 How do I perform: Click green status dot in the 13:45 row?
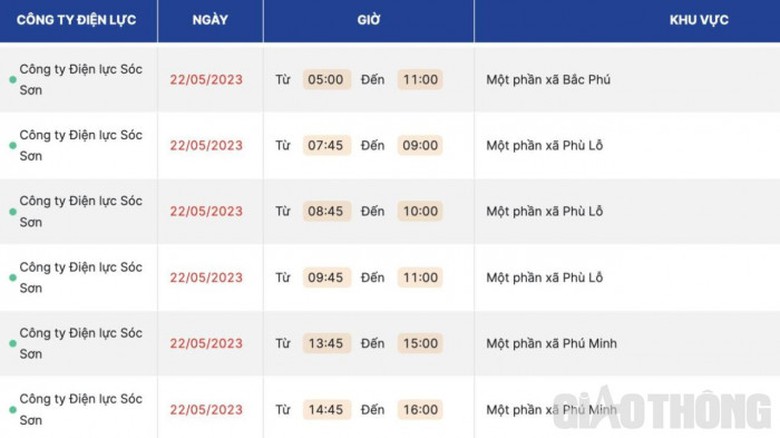point(13,343)
